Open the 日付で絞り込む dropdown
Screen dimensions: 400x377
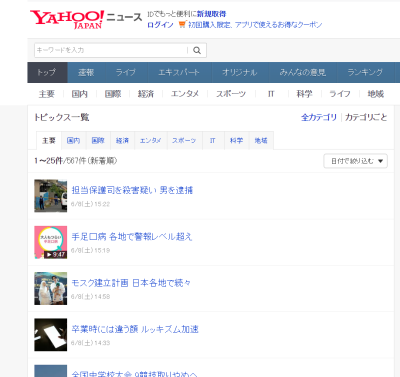pyautogui.click(x=355, y=161)
